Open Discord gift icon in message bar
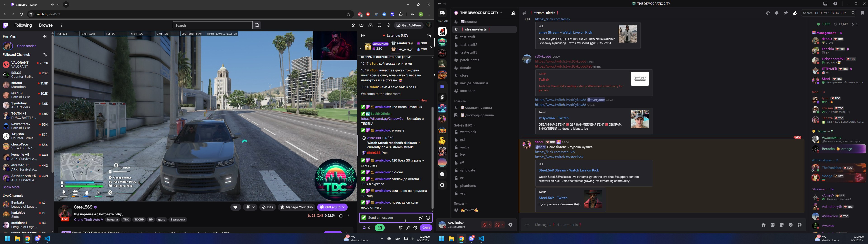 point(763,225)
